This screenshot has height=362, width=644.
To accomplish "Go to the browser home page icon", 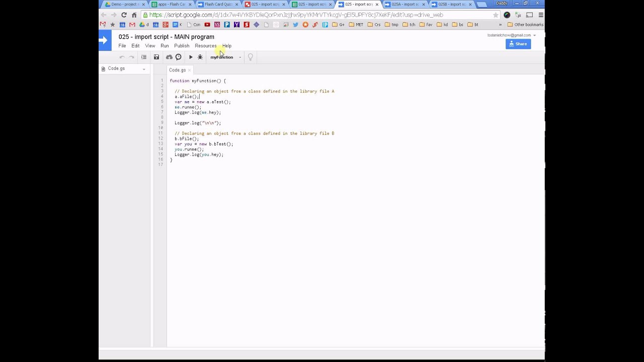I will [x=134, y=15].
